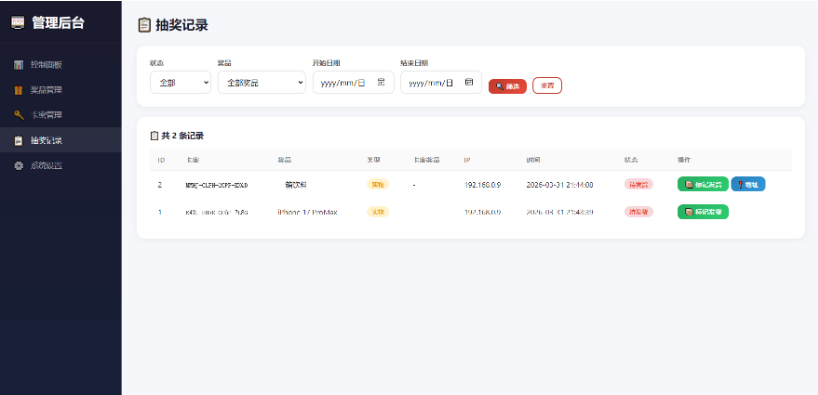Click the 操作 column header
Image resolution: width=818 pixels, height=395 pixels.
coord(684,160)
